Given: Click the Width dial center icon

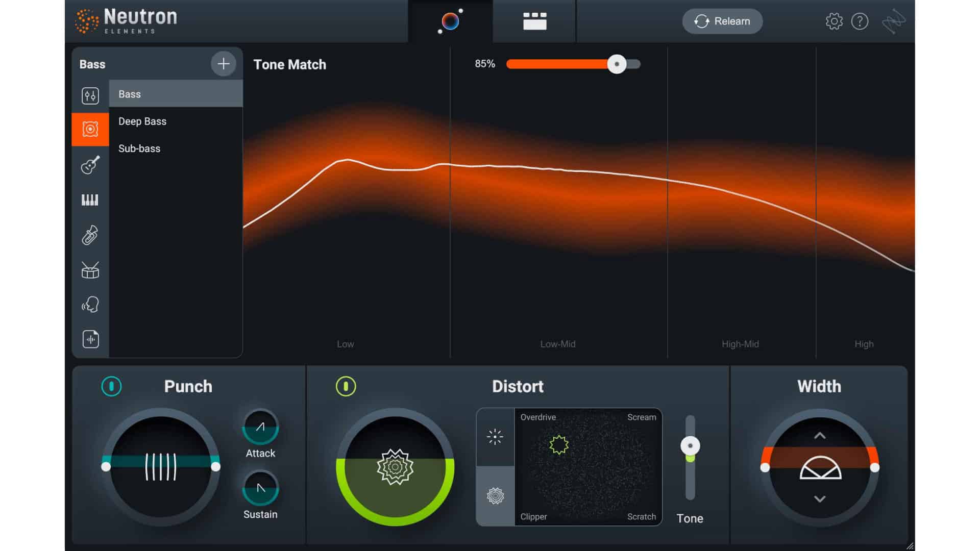Looking at the screenshot, I should click(x=820, y=467).
